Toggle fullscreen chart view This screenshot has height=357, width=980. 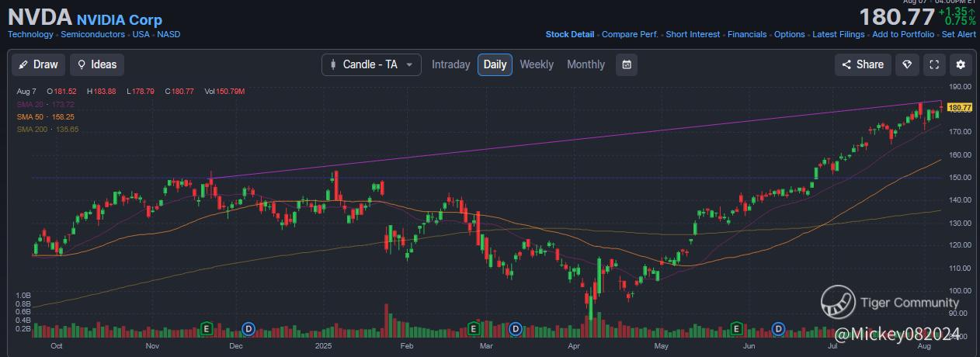click(x=934, y=64)
